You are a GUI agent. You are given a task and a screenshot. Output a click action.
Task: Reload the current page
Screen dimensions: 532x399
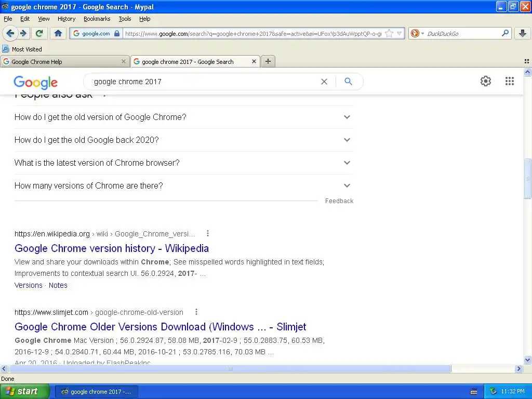coord(39,33)
